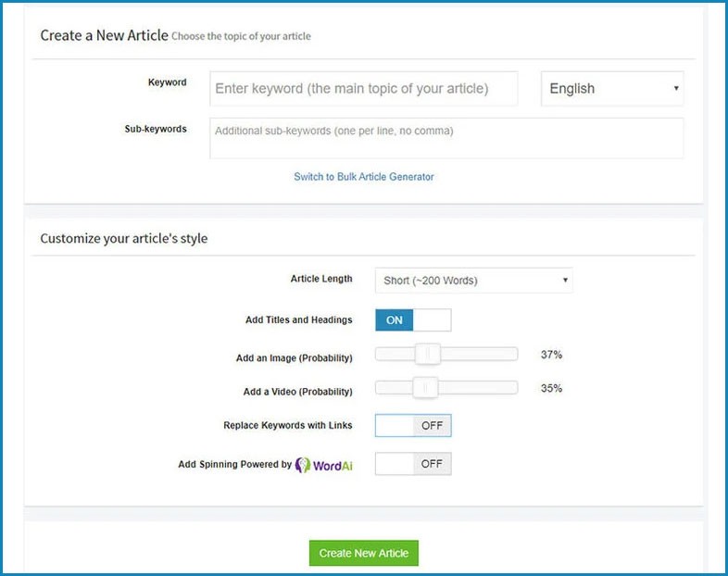Click the Add an Image (Probability) label

(294, 358)
